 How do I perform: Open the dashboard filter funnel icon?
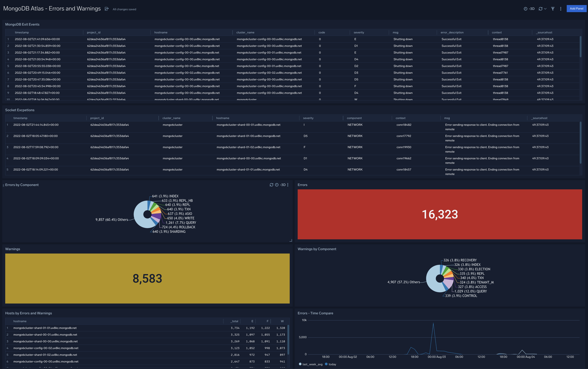(553, 9)
